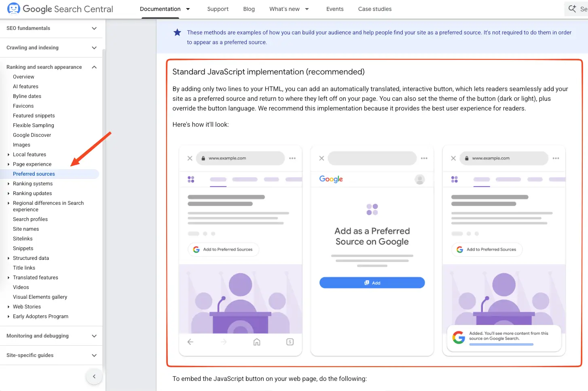Open the Sitelinks page
Image resolution: width=588 pixels, height=391 pixels.
click(23, 239)
